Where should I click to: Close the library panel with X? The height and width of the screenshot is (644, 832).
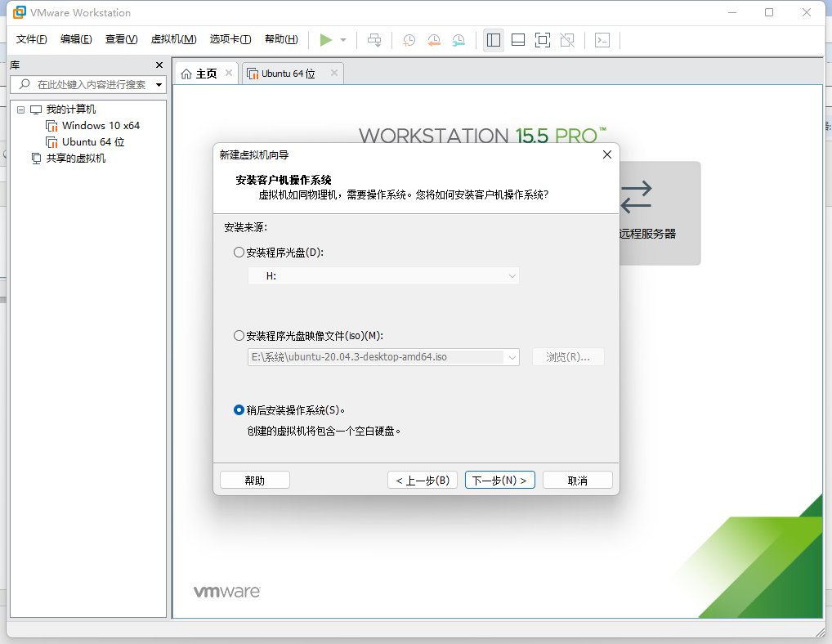click(x=159, y=65)
